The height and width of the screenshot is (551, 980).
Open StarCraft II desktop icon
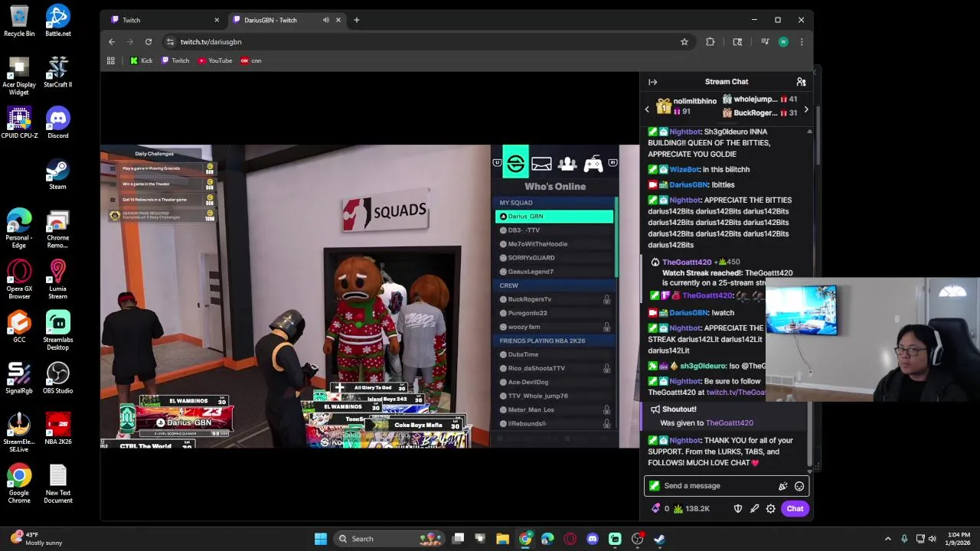click(58, 72)
